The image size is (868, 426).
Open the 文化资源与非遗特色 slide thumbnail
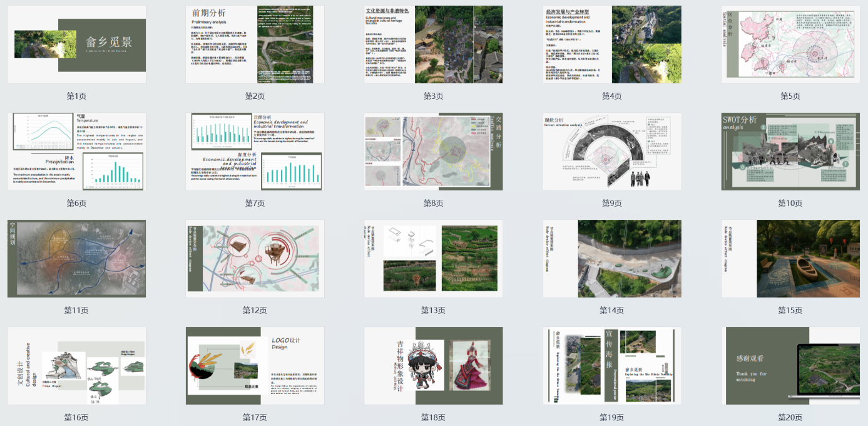click(x=434, y=44)
